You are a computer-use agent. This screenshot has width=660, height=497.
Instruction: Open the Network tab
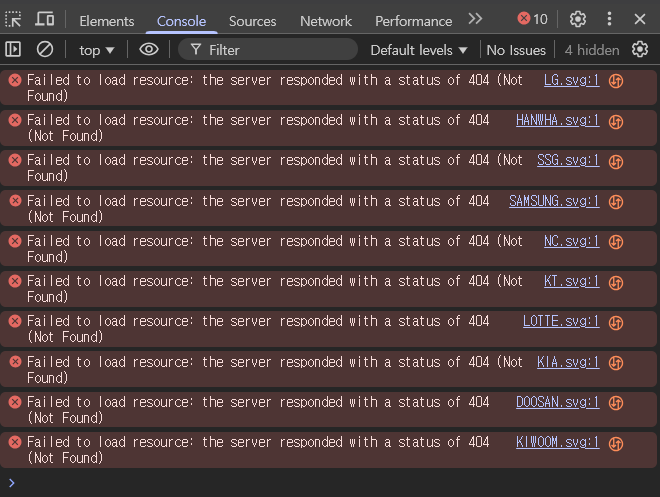(x=326, y=21)
